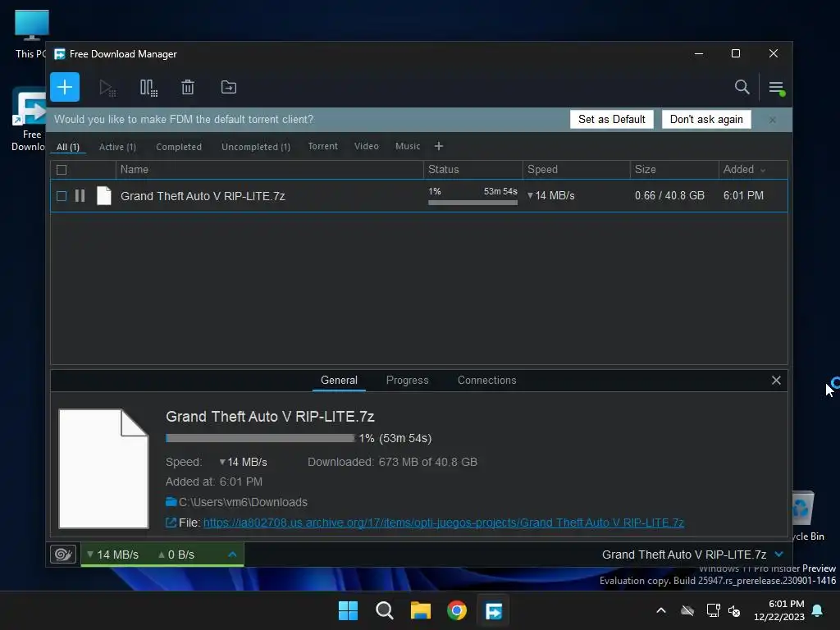Click Free Download Manager taskbar icon
The width and height of the screenshot is (840, 630).
point(493,610)
